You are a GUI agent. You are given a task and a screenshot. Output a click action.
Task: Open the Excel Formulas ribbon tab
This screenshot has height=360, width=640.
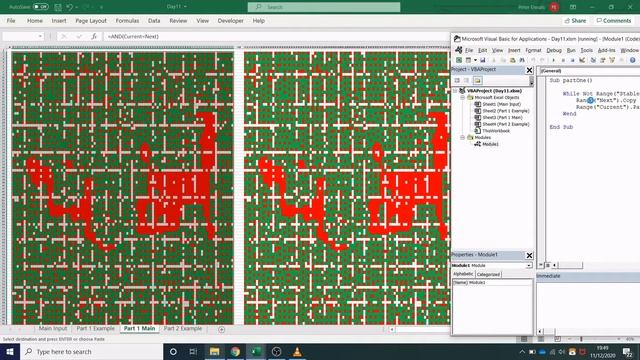(x=127, y=21)
